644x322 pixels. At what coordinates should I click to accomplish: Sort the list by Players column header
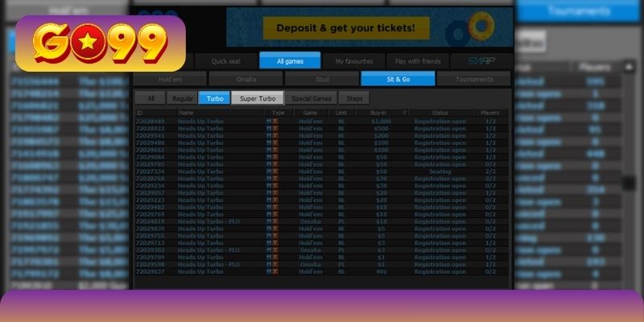click(x=490, y=113)
